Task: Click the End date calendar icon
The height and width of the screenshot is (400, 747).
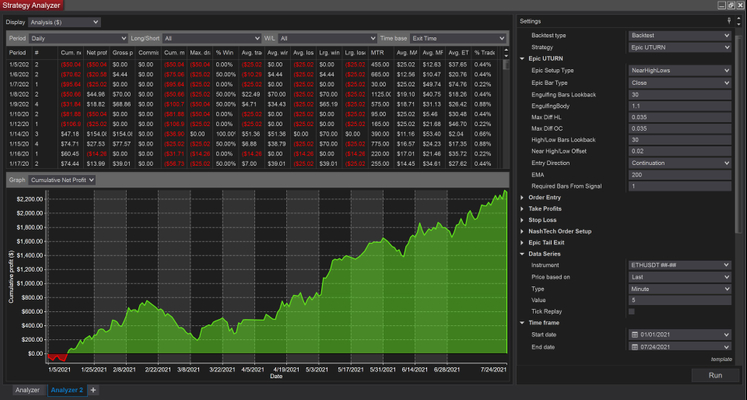Action: [634, 346]
